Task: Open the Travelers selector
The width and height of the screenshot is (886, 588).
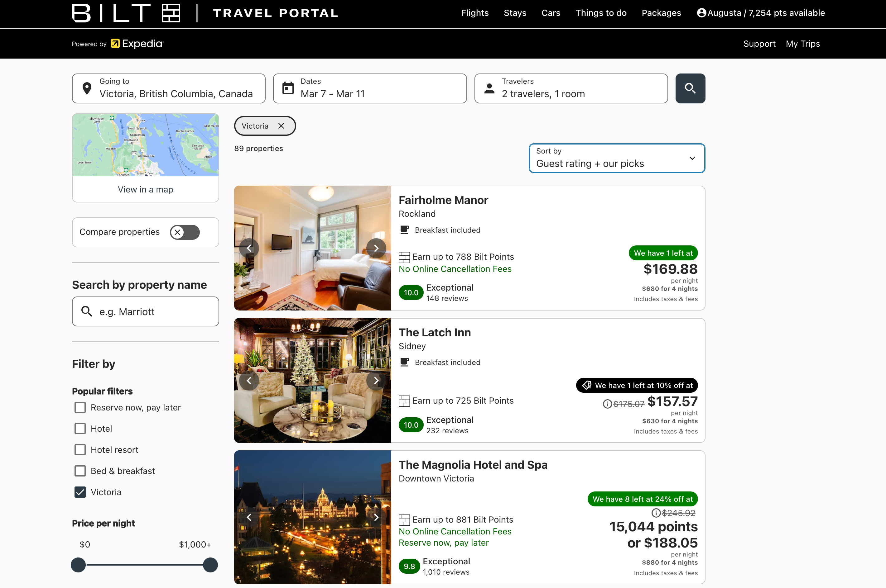Action: [x=571, y=88]
